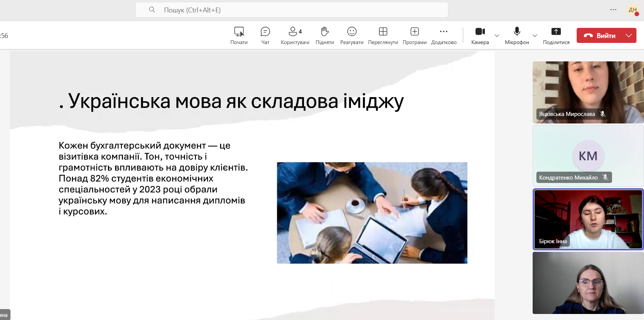Click the Пошук search field
The height and width of the screenshot is (320, 644).
pyautogui.click(x=292, y=10)
